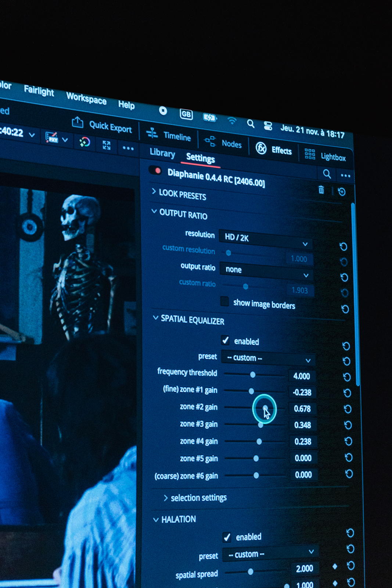Enable the show image borders checkbox
The image size is (392, 588).
pos(224,301)
